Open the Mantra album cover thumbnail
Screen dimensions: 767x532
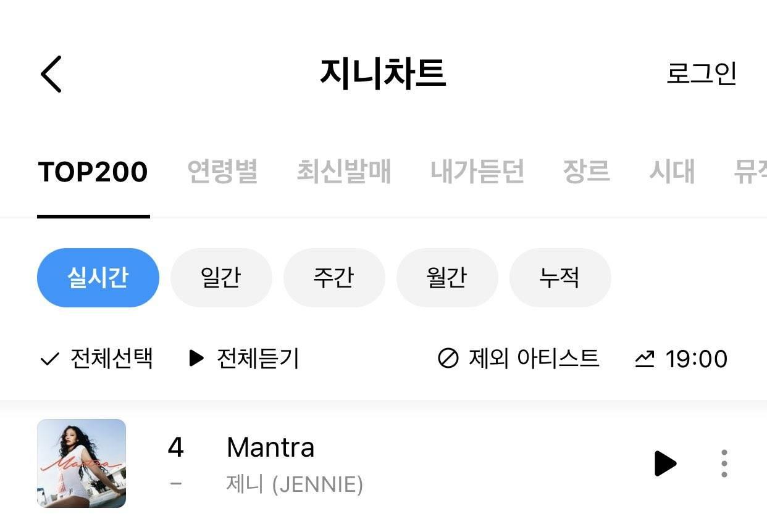click(x=82, y=463)
